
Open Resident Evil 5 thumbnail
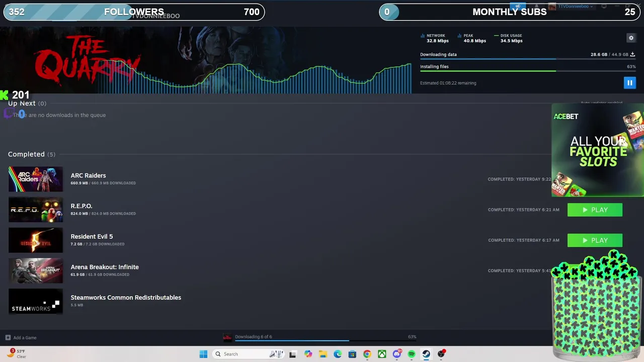[36, 240]
